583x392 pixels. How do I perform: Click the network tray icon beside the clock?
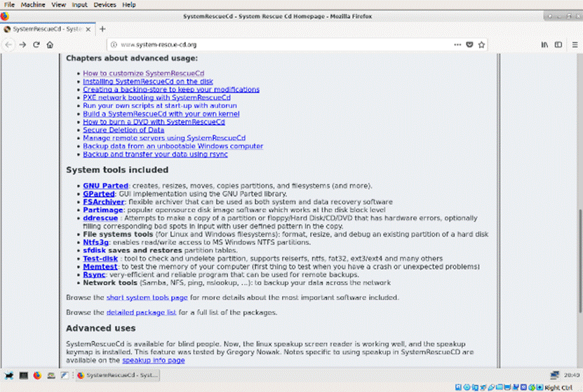(555, 375)
